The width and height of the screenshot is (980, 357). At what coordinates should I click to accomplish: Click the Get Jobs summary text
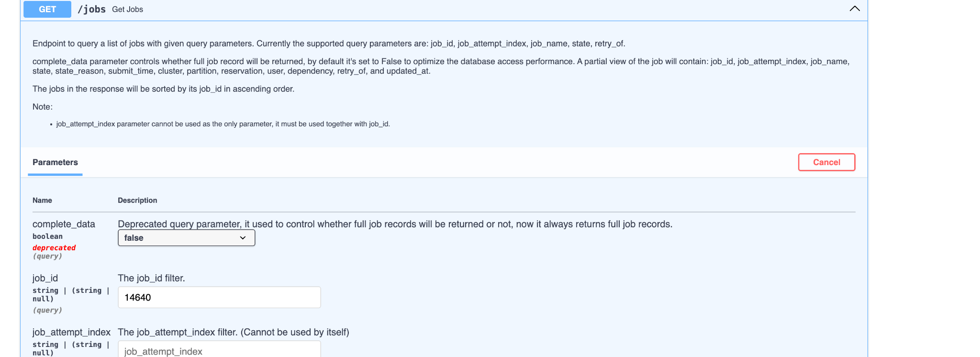pyautogui.click(x=127, y=10)
